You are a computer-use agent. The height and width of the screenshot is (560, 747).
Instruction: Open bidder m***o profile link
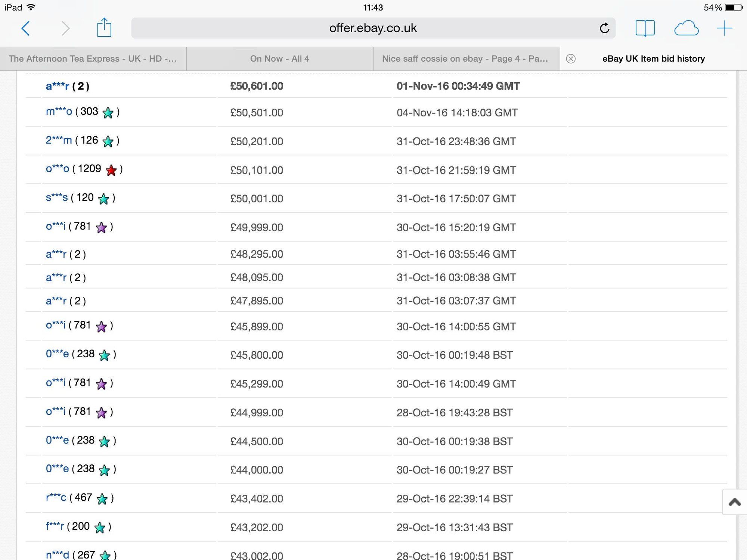(59, 112)
